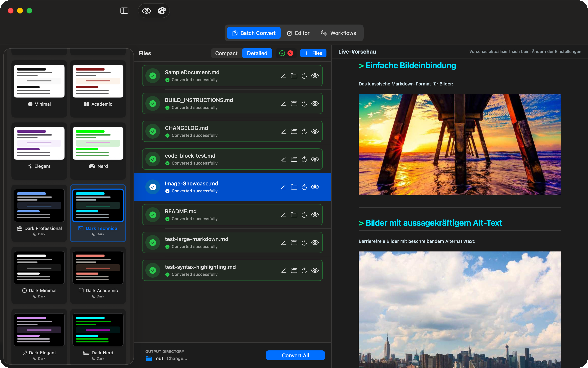Select the Dark Nerd theme
This screenshot has width=588, height=368.
coord(98,337)
